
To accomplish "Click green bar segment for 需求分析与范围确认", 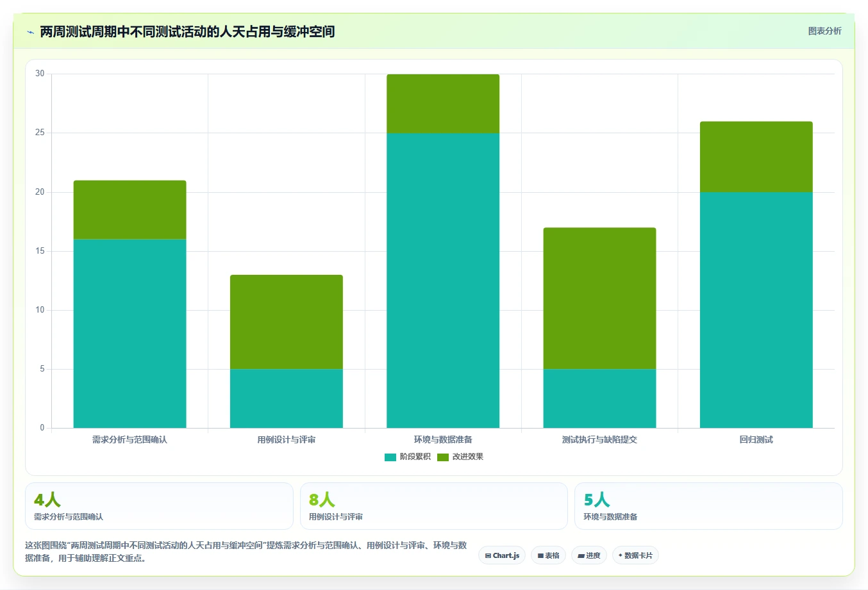I will click(x=129, y=210).
